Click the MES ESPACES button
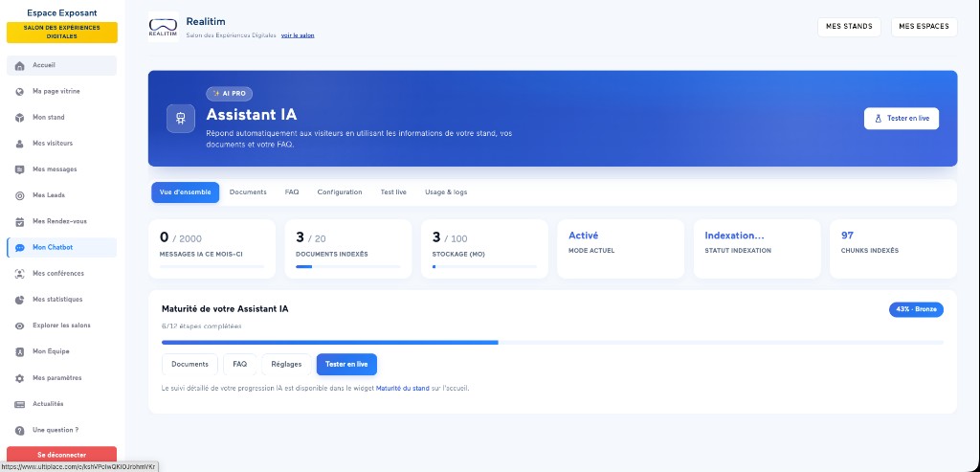Screen dimensions: 980x472 924,27
